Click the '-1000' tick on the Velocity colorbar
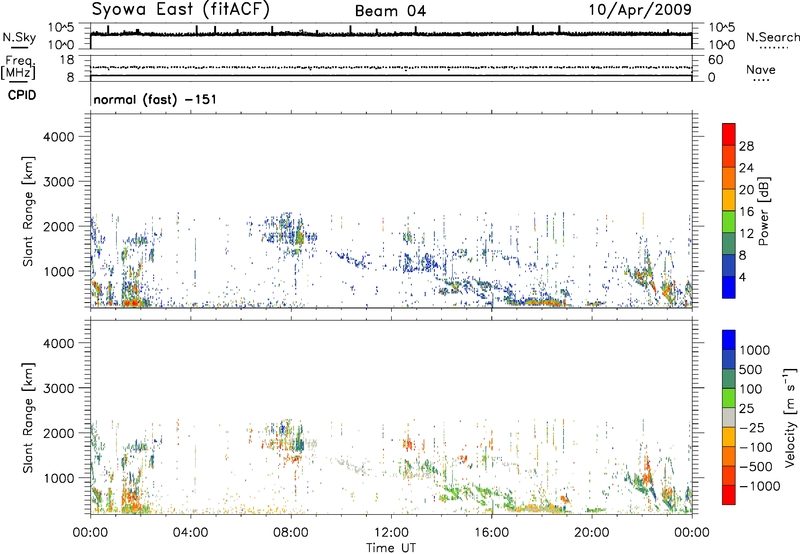800x554 pixels. (x=760, y=486)
